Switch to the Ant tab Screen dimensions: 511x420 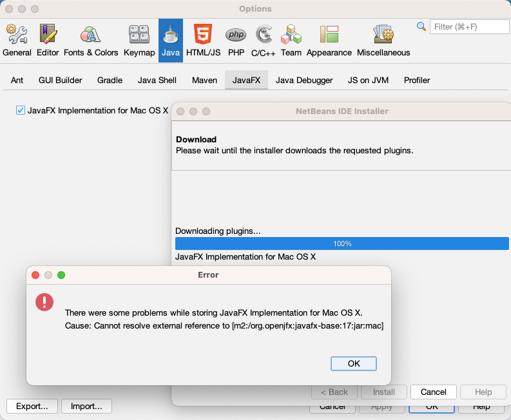coord(17,80)
